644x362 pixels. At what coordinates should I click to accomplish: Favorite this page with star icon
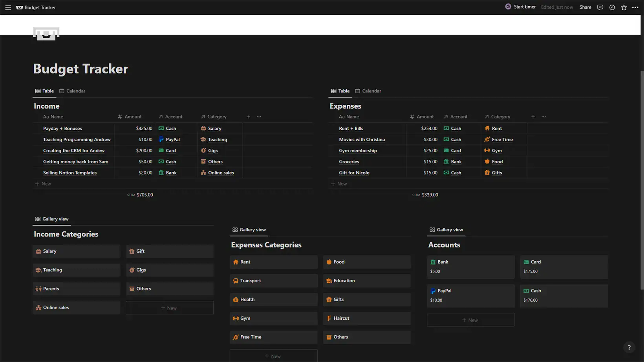click(x=624, y=7)
